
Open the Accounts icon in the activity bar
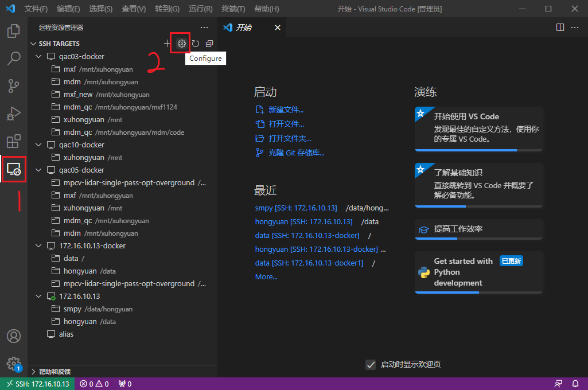pos(14,336)
